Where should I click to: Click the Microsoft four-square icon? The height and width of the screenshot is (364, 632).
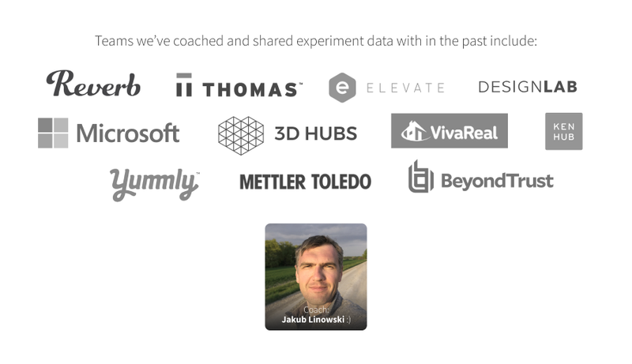[x=53, y=133]
